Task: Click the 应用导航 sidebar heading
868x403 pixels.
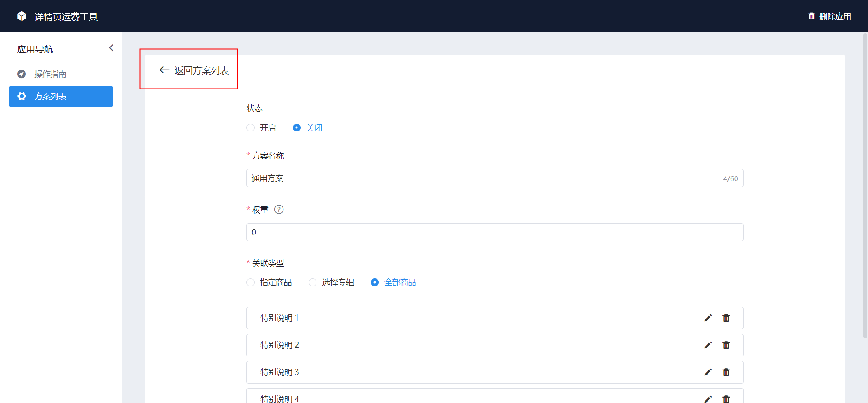Action: click(35, 49)
